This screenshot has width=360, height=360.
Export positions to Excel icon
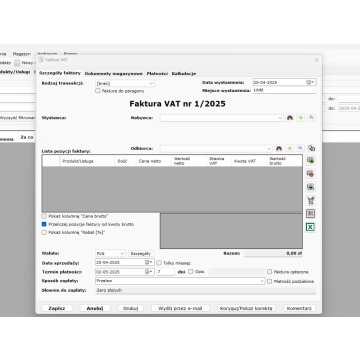310,227
